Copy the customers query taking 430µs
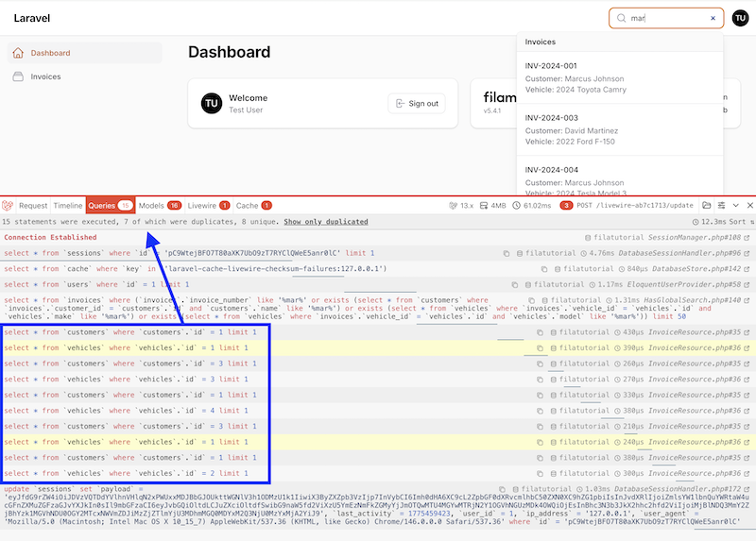756x541 pixels. tap(540, 332)
